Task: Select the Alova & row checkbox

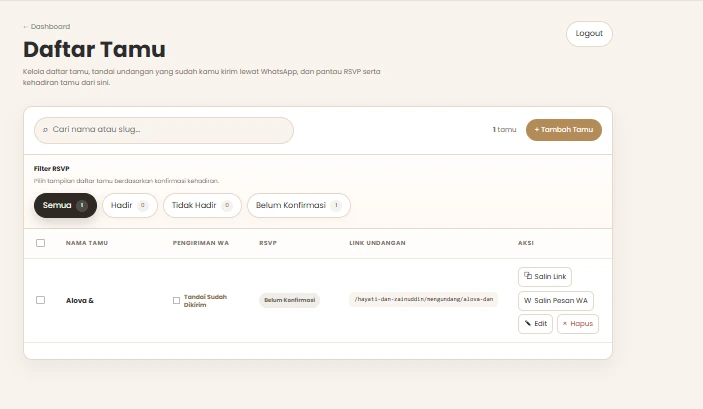Action: point(40,300)
